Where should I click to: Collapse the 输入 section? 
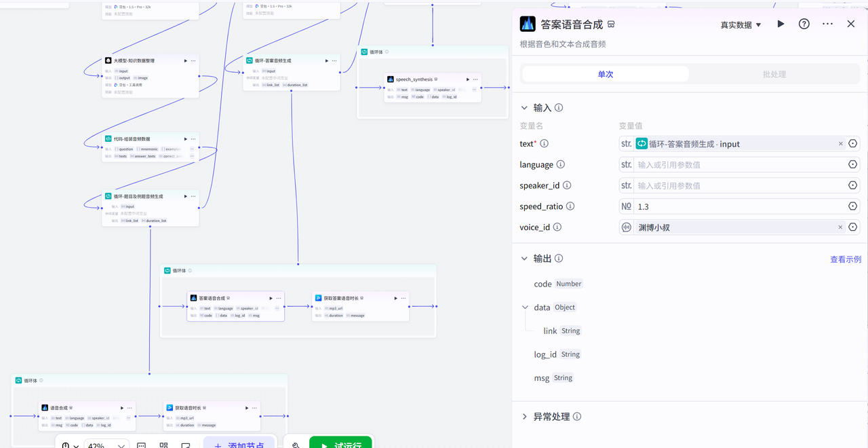(524, 107)
